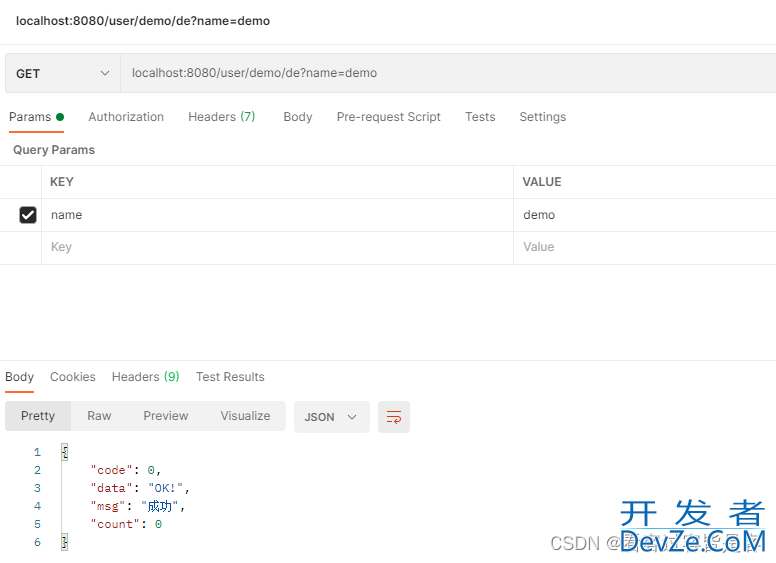Switch to Visualize response view
776x563 pixels.
point(245,416)
